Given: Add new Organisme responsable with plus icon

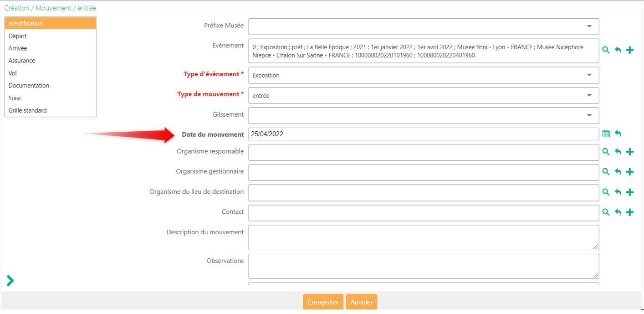Looking at the screenshot, I should pos(630,152).
